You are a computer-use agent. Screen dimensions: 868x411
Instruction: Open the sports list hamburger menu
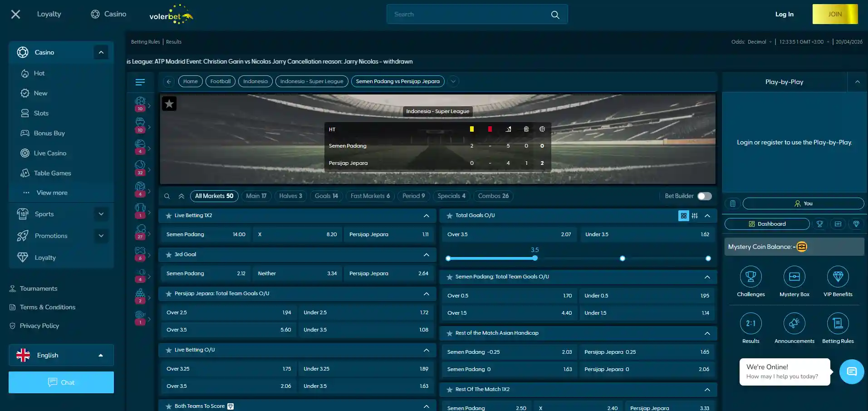(x=140, y=82)
